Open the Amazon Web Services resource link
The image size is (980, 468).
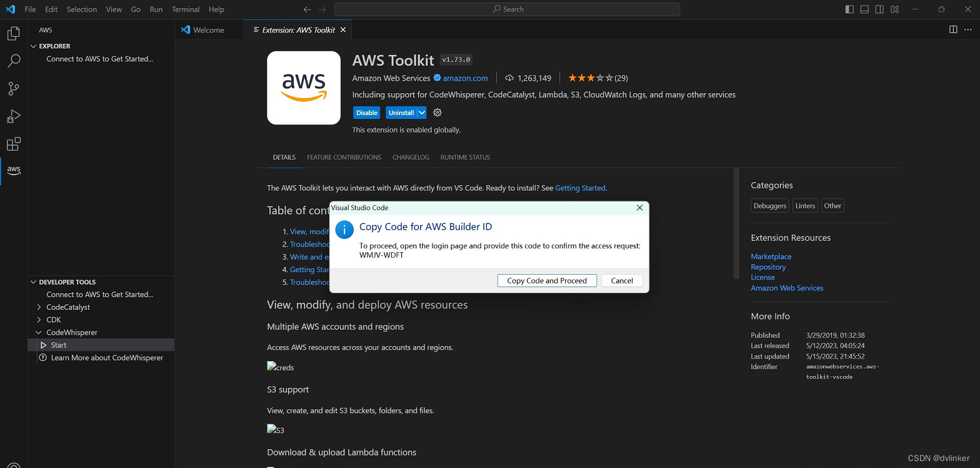787,288
